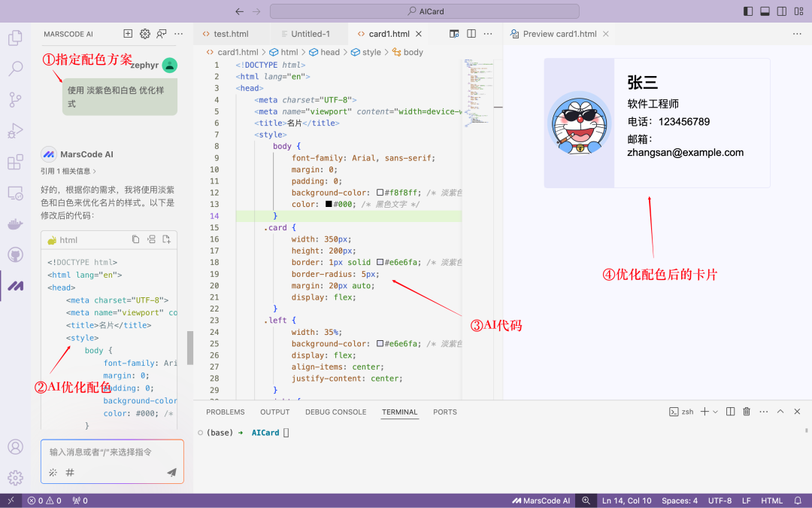Open the Extensions view icon
Screen dimensions: 812x508
click(x=15, y=162)
